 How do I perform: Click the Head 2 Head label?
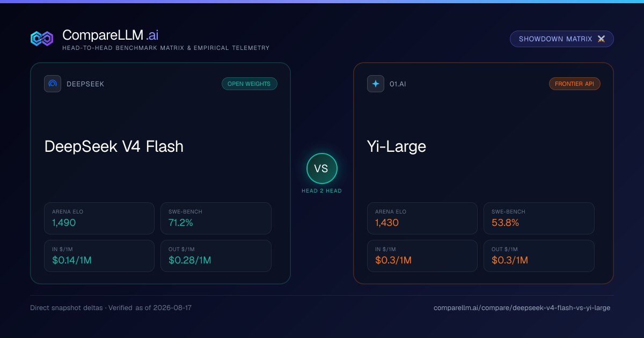[x=321, y=191]
